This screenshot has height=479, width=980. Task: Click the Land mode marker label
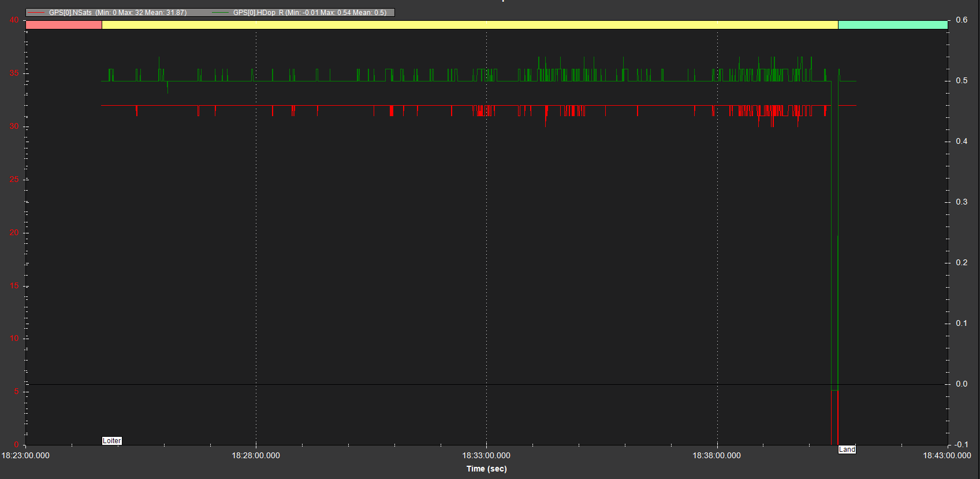(x=847, y=449)
